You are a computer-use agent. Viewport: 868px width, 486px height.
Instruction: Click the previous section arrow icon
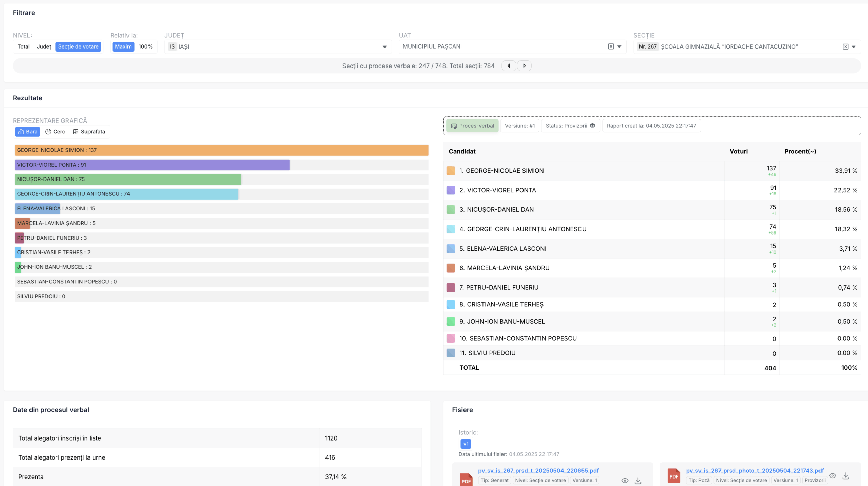pos(509,66)
